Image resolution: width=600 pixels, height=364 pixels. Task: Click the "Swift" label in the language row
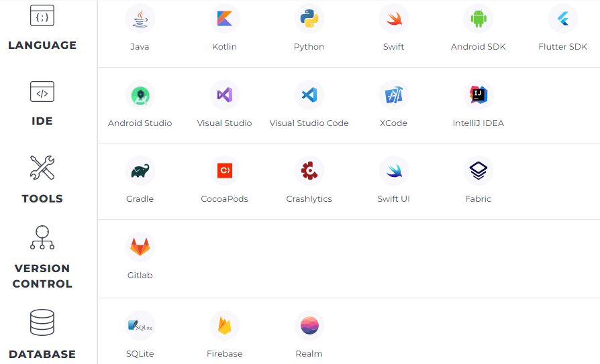point(394,47)
